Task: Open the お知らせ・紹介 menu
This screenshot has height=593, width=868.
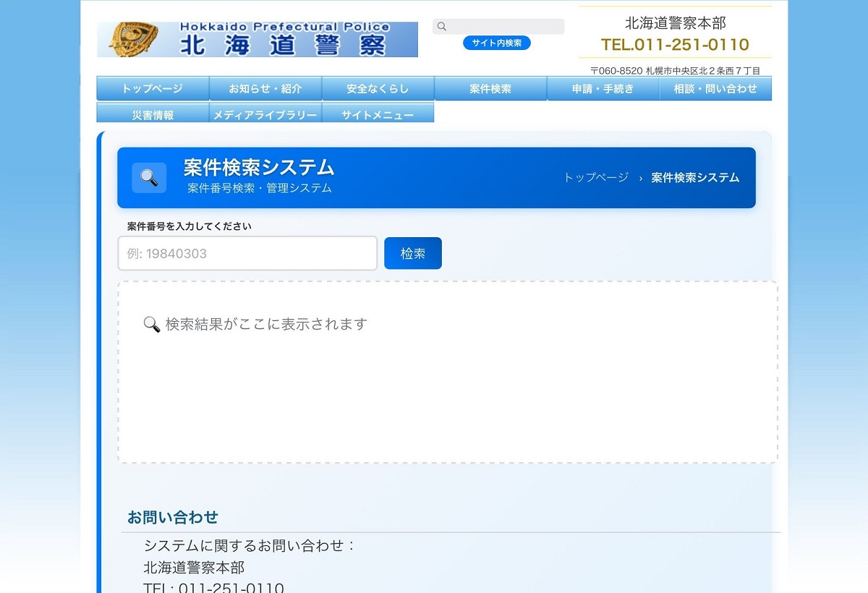Action: point(265,88)
